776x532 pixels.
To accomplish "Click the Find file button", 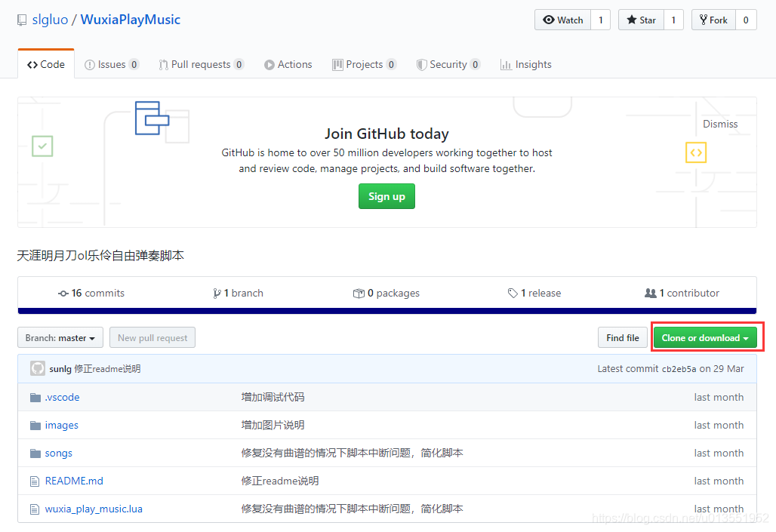I will [623, 337].
